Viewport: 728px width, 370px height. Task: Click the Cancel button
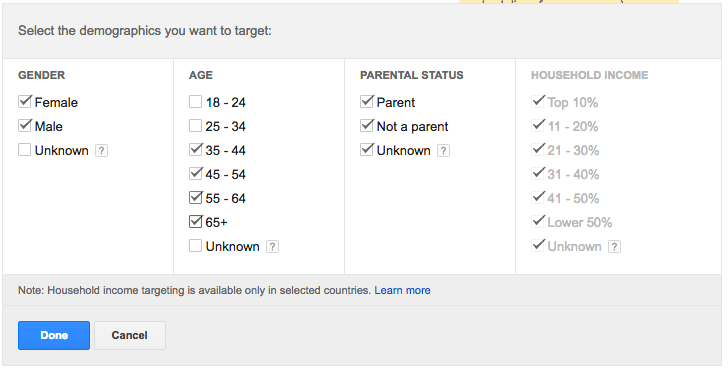130,335
